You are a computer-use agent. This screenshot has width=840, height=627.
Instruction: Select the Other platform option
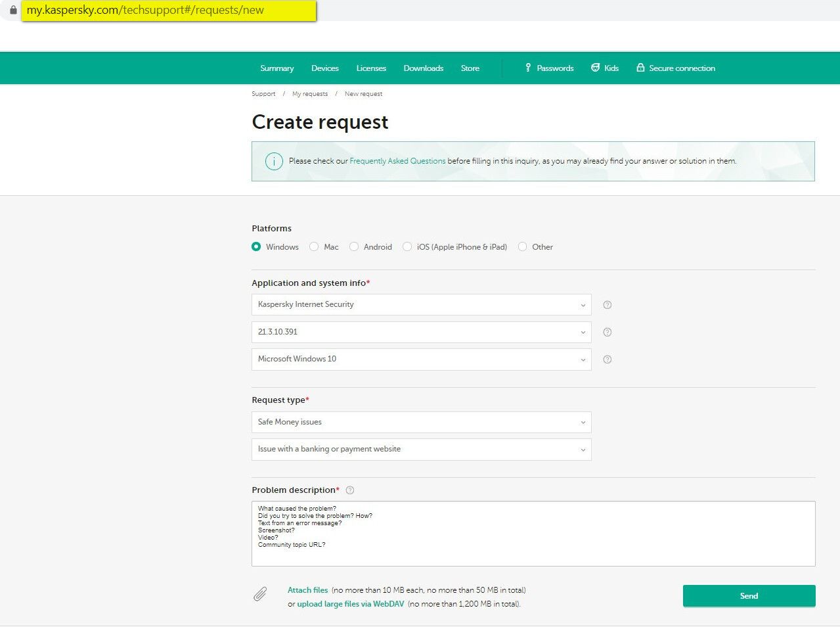tap(523, 246)
